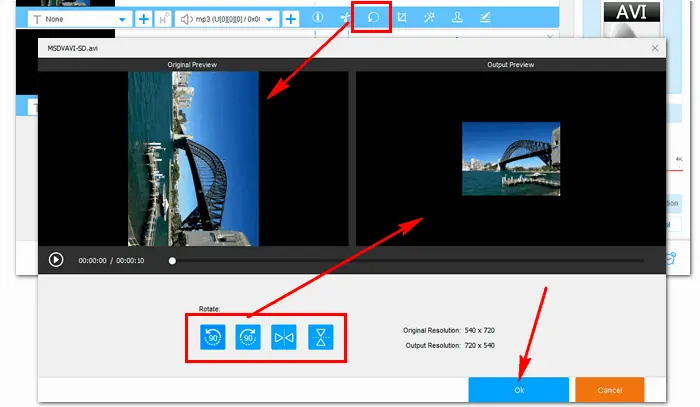Confirm rotation with Ok button
The image size is (700, 407).
518,390
